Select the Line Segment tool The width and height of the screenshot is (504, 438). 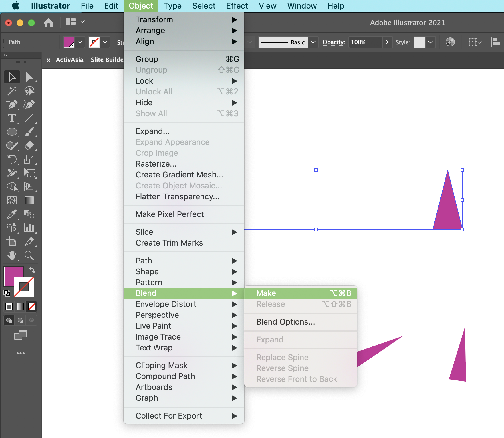coord(29,118)
